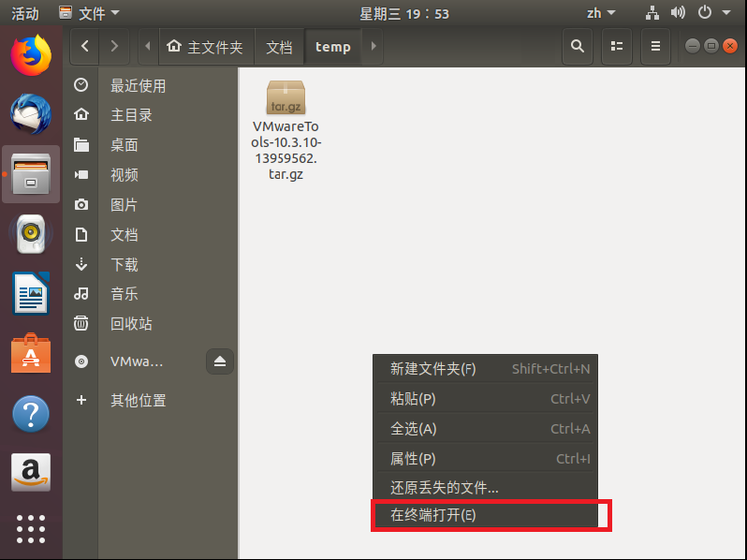Go to 主文件夹 in the path bar
The image size is (747, 560).
(205, 47)
